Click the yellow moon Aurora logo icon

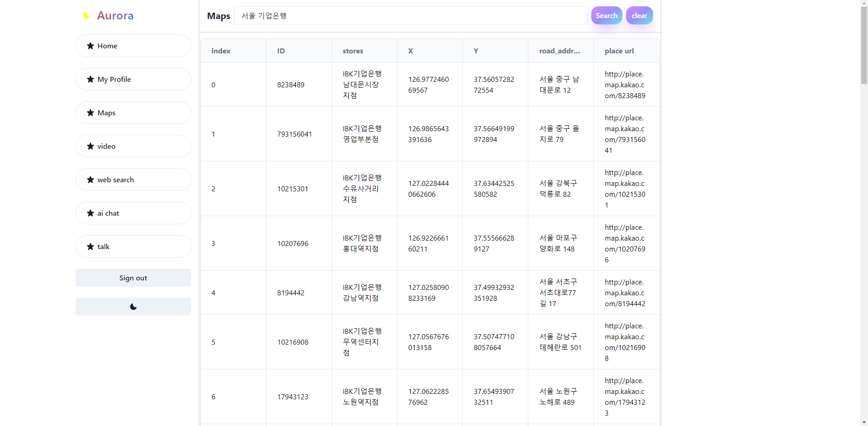click(86, 15)
